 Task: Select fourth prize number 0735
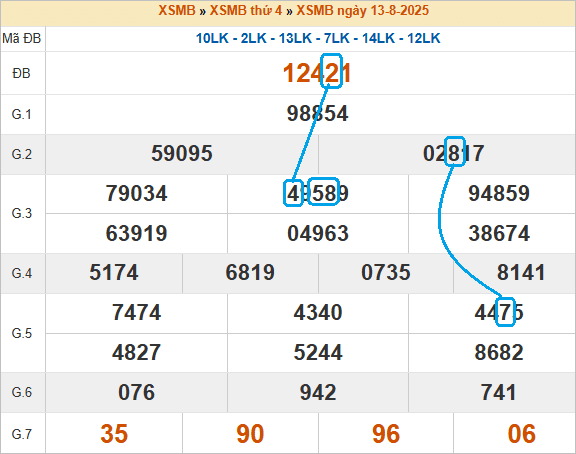386,273
